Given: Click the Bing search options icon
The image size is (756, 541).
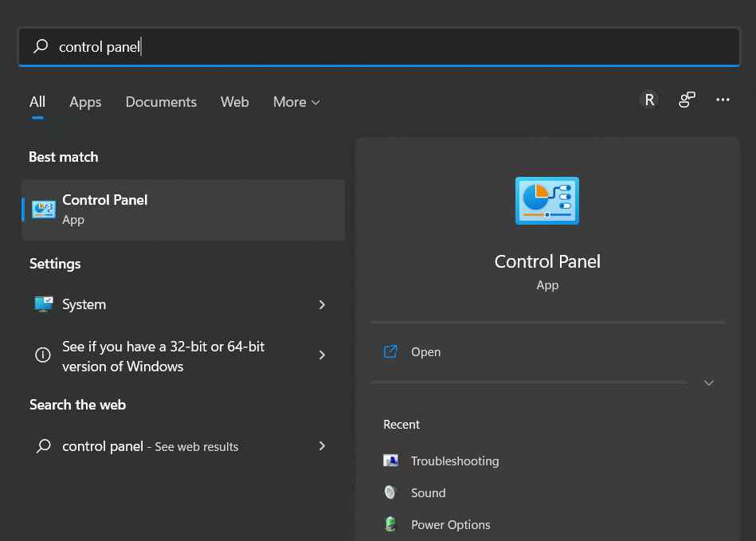Looking at the screenshot, I should (x=686, y=100).
